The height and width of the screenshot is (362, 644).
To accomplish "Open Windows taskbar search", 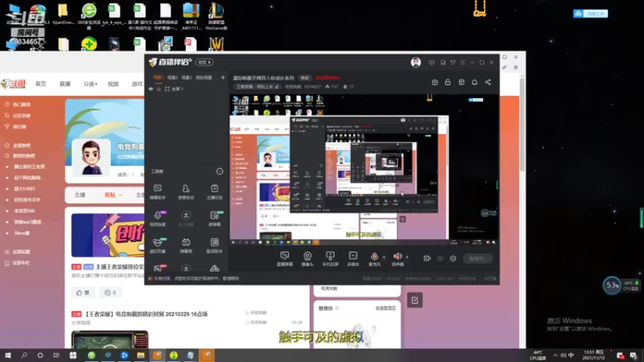I will click(x=24, y=355).
